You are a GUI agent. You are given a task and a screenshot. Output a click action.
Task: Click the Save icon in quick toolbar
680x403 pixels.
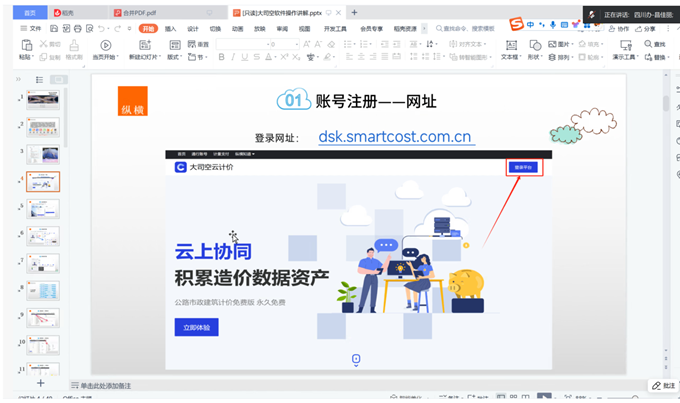[52, 29]
